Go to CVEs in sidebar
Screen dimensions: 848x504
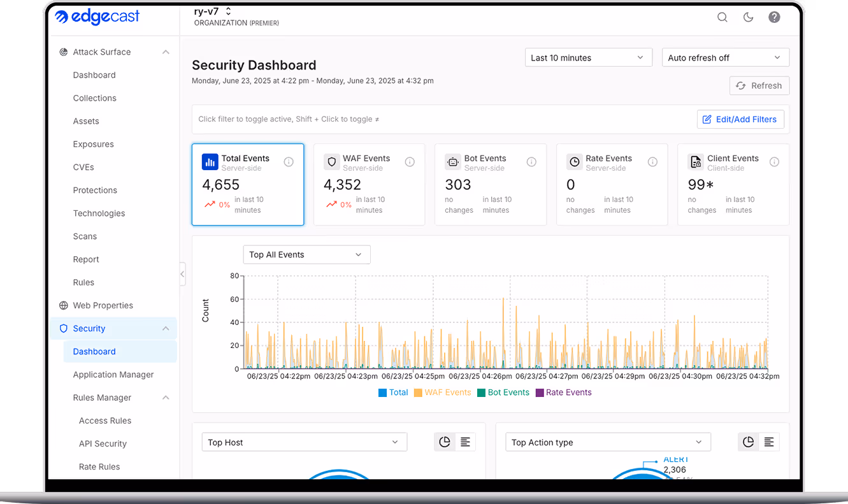(83, 167)
